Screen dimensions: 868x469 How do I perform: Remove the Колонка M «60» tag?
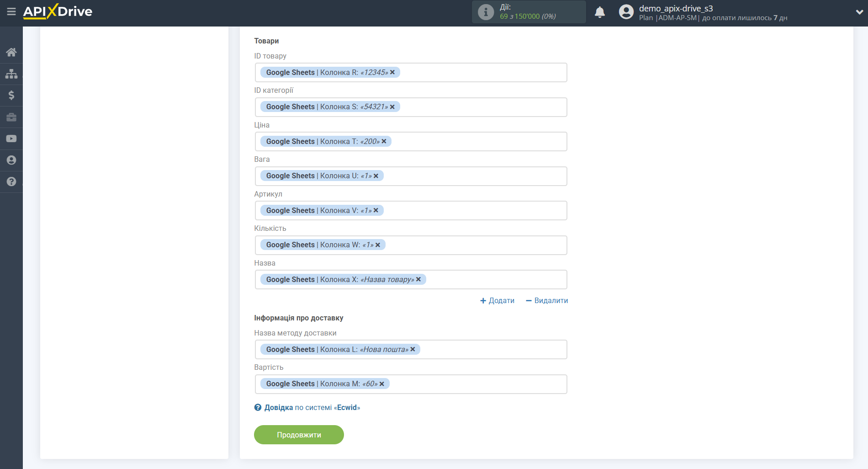[382, 384]
